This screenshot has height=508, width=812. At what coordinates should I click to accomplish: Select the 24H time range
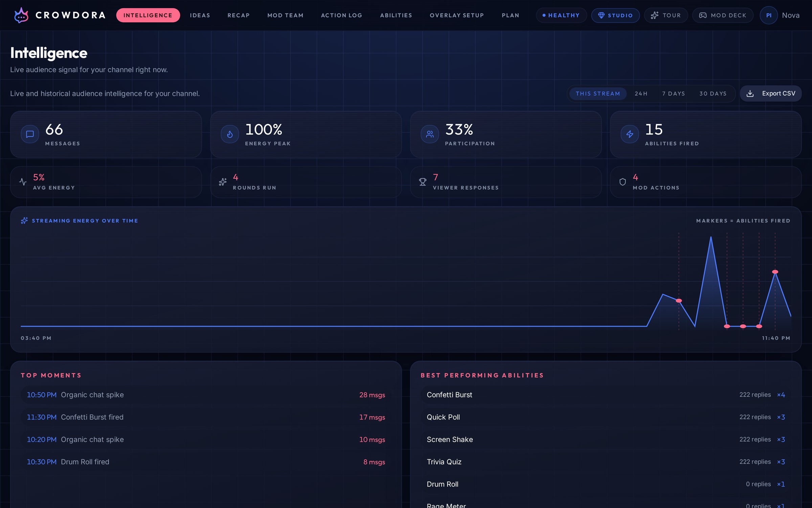[x=641, y=93]
